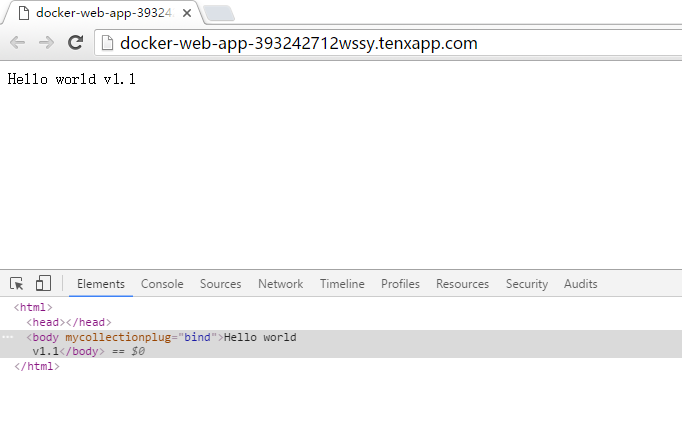Go back to the previous page
682x441 pixels.
click(17, 43)
